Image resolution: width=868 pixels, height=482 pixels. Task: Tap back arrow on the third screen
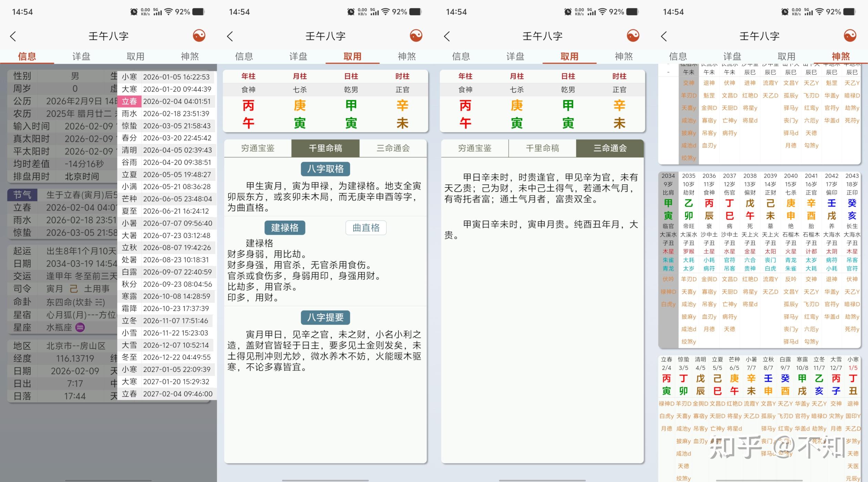[447, 36]
